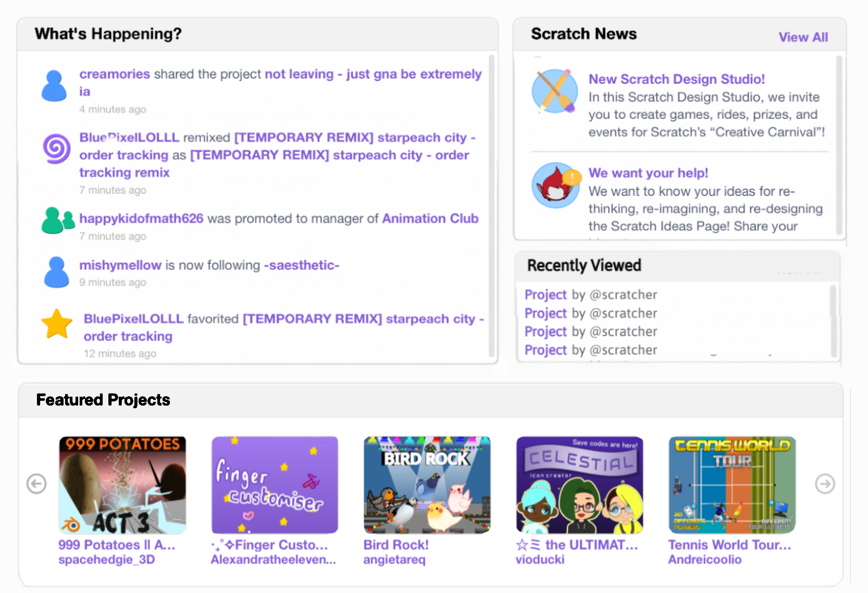Go to -saesthetic- profile

(x=301, y=266)
